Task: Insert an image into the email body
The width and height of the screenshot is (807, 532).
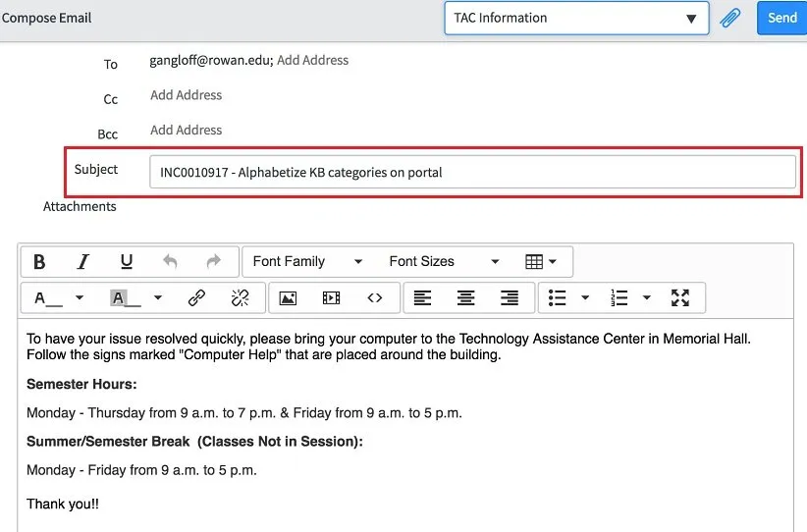Action: 288,297
